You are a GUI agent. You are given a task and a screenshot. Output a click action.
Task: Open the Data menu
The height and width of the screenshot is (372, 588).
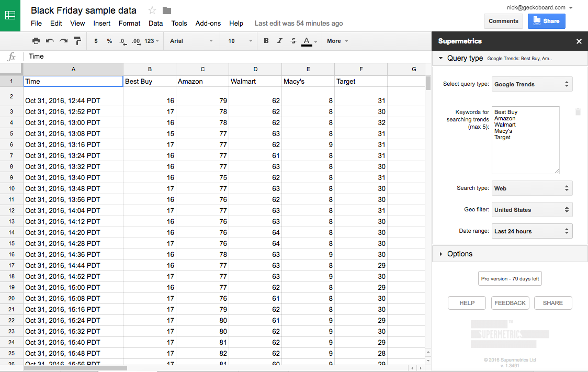pyautogui.click(x=155, y=23)
